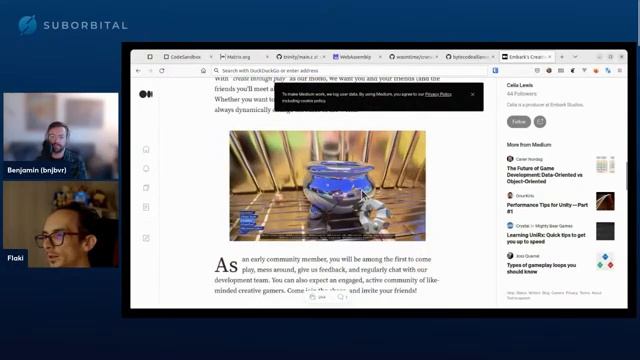Screen dimensions: 640x360
Task: Click the blue cauldron article image
Action: (327, 186)
